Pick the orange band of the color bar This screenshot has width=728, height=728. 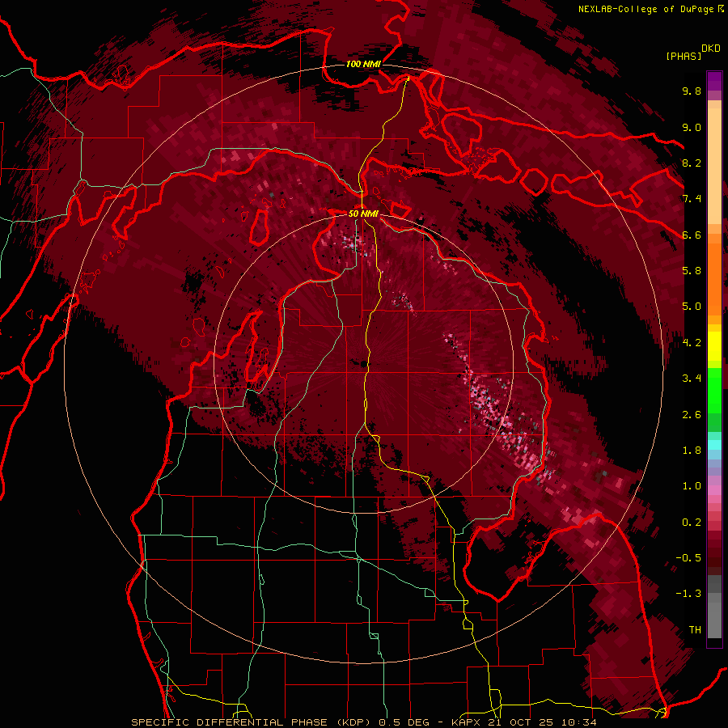714,278
